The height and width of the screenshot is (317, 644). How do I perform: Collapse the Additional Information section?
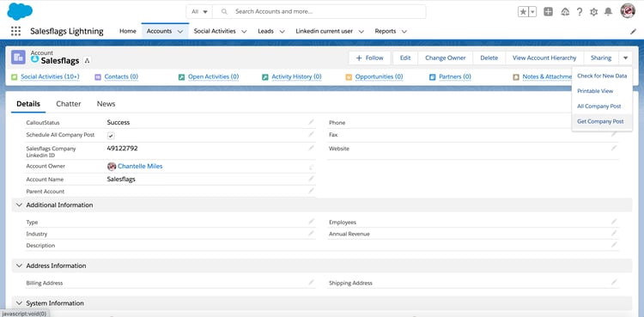(x=19, y=204)
